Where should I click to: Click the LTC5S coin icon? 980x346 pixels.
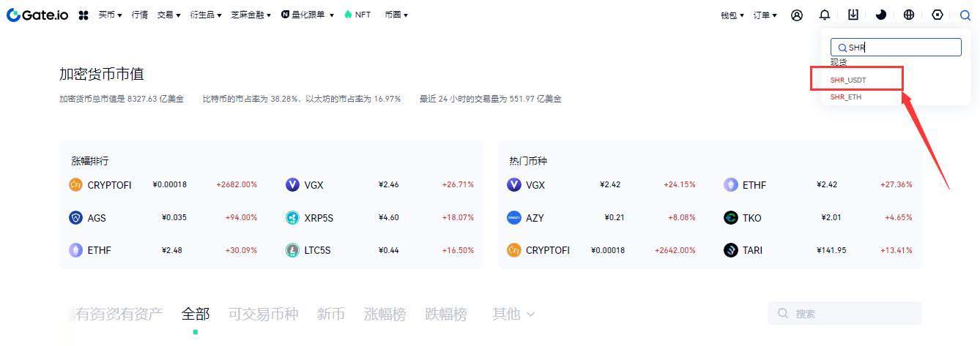[x=292, y=250]
